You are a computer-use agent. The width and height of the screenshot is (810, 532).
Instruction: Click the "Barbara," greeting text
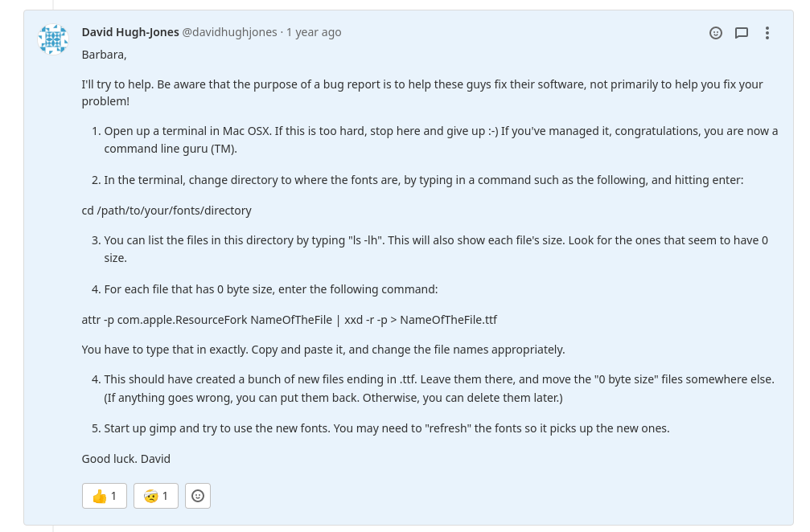point(104,55)
